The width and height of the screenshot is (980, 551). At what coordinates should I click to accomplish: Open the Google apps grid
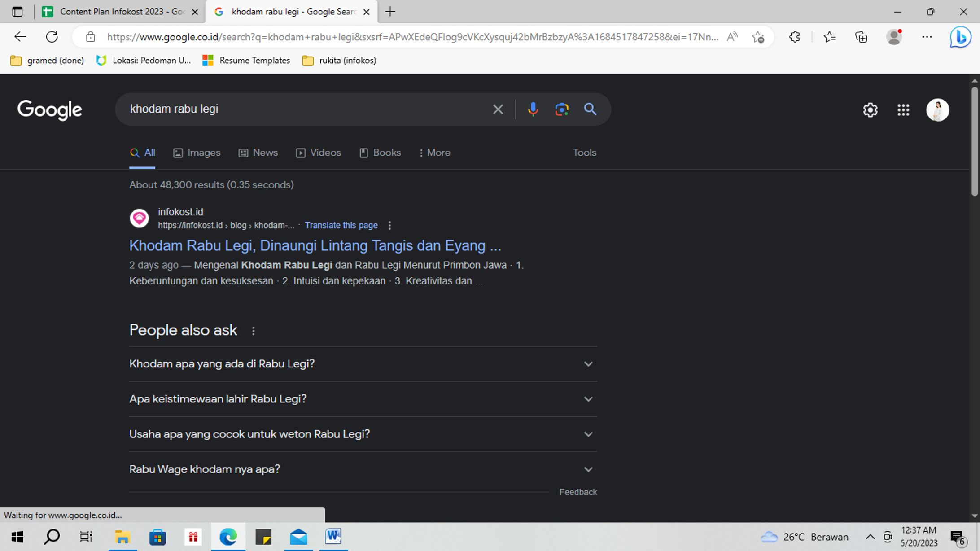903,110
